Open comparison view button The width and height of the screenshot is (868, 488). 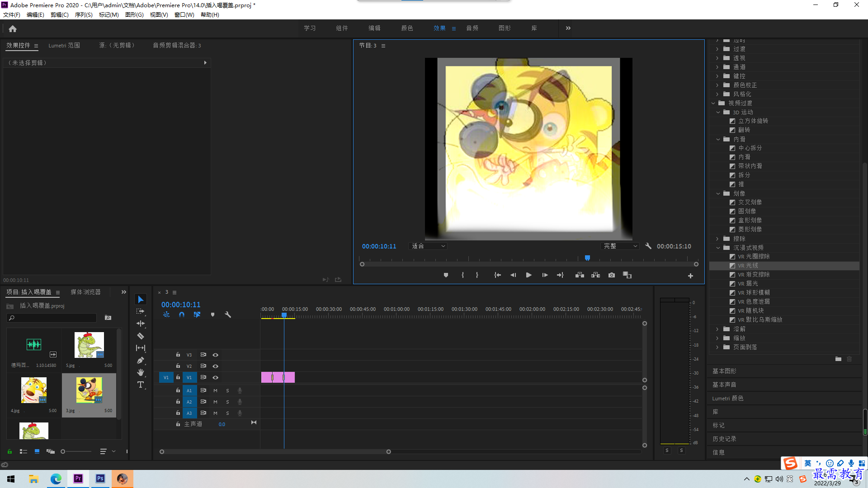[x=627, y=275]
